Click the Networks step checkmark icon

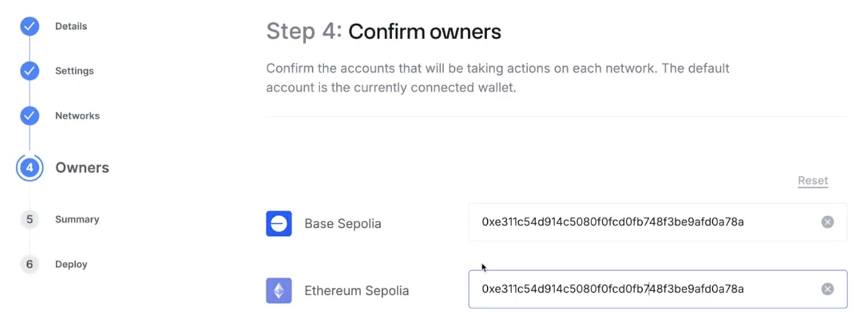coord(29,115)
